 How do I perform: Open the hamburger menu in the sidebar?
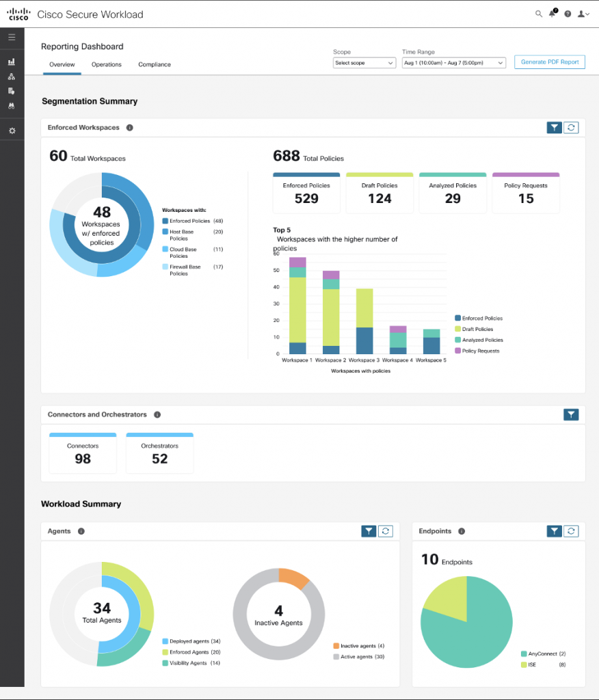[12, 37]
